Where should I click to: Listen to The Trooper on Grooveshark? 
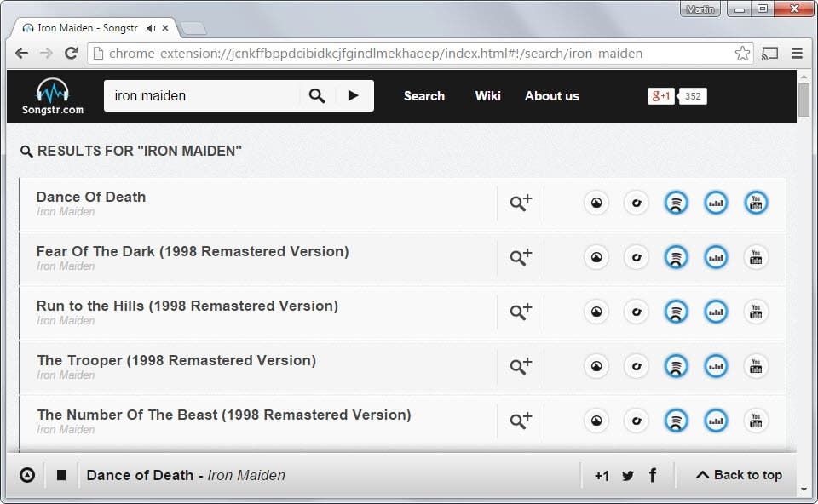tap(596, 366)
